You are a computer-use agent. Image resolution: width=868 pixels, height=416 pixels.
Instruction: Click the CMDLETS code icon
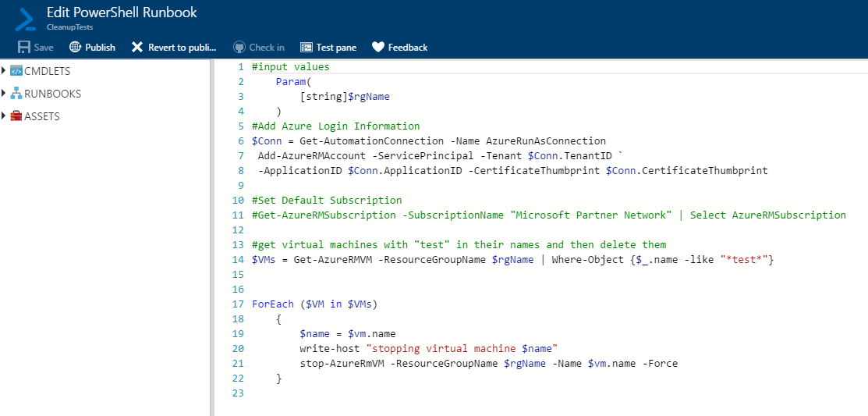coord(16,71)
